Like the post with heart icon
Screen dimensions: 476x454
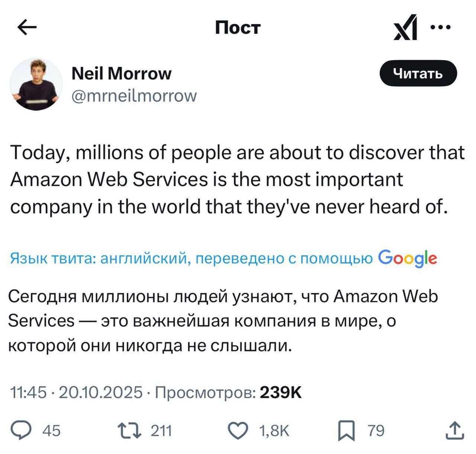(238, 431)
